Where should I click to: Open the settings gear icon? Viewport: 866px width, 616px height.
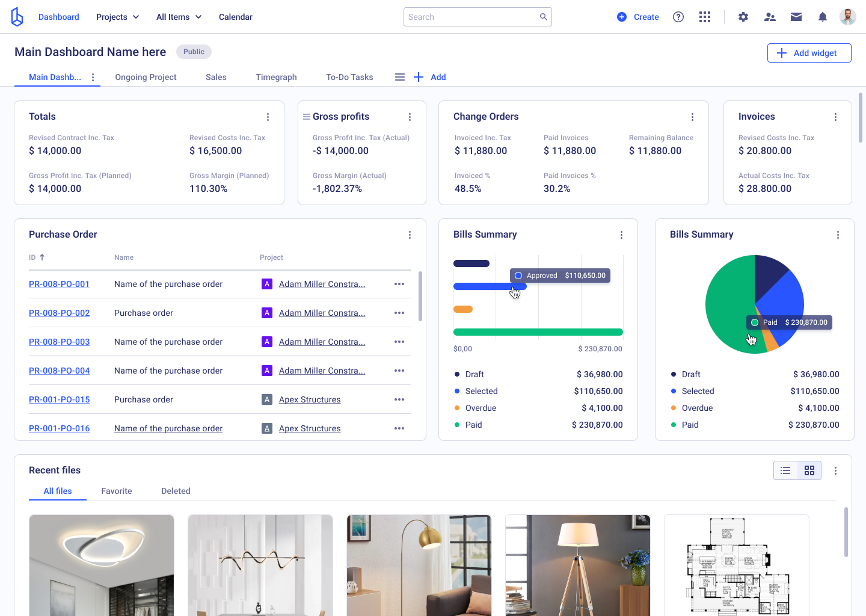(743, 17)
